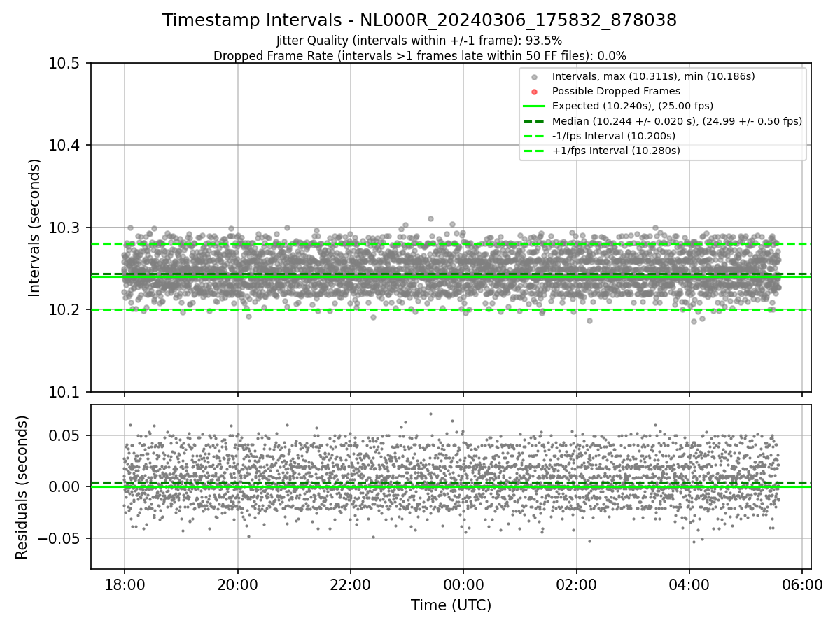Click the lowest interval point near 02:00
The image size is (840, 630).
589,321
